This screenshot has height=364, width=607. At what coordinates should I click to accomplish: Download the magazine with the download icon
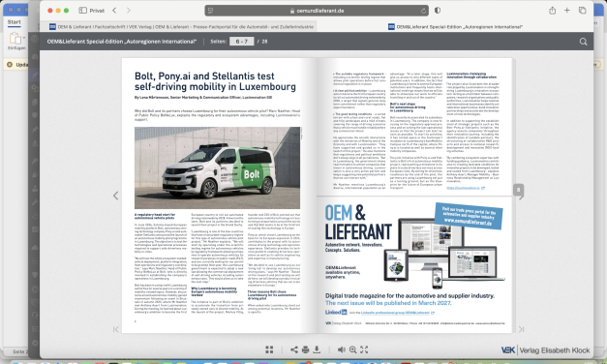[x=317, y=349]
